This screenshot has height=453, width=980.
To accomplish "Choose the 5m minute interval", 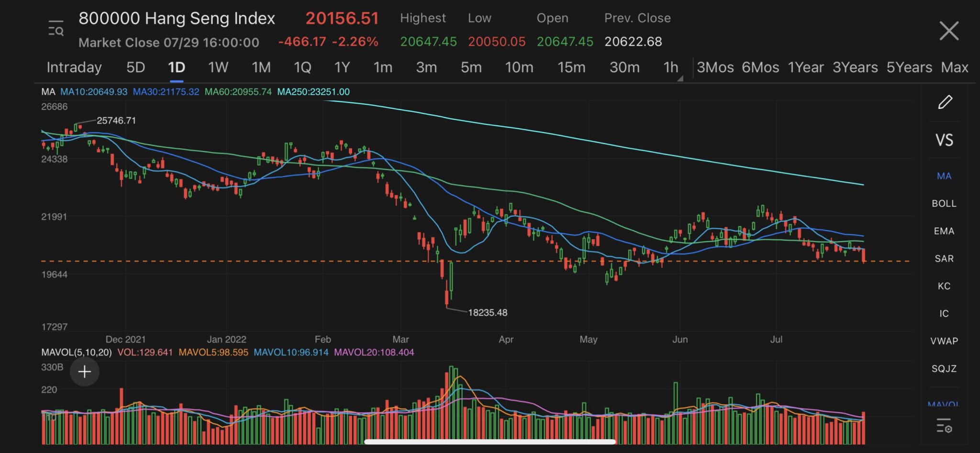I will [471, 67].
